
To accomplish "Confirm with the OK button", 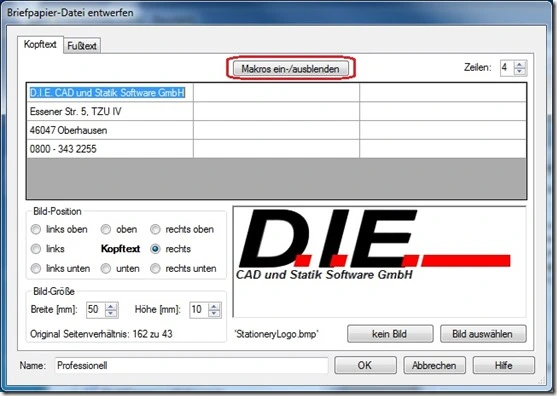I will click(365, 365).
